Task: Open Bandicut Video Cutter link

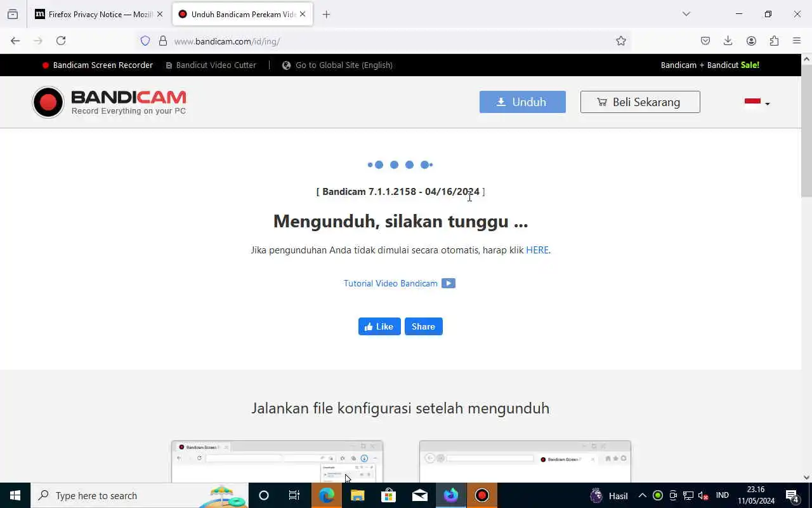Action: [211, 65]
